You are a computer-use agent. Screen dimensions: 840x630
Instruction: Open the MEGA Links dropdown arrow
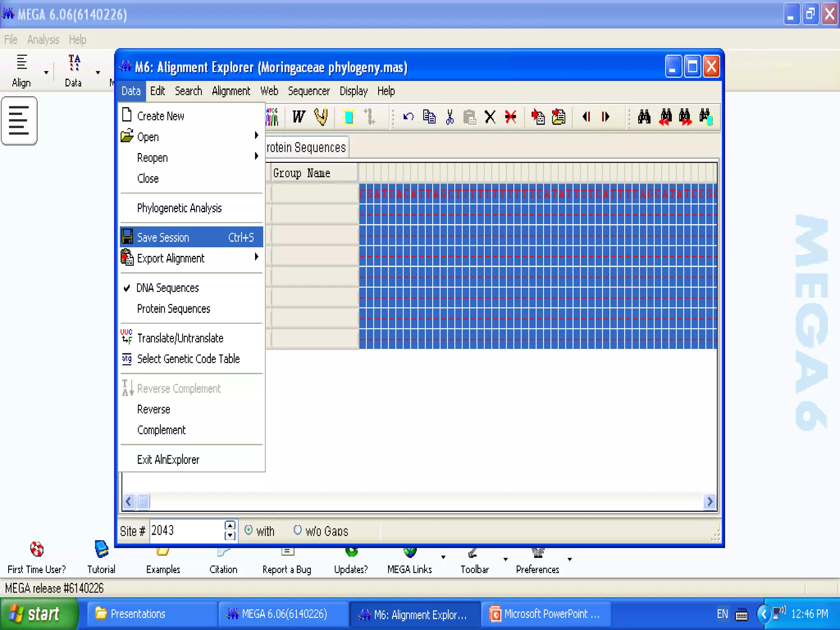click(443, 557)
